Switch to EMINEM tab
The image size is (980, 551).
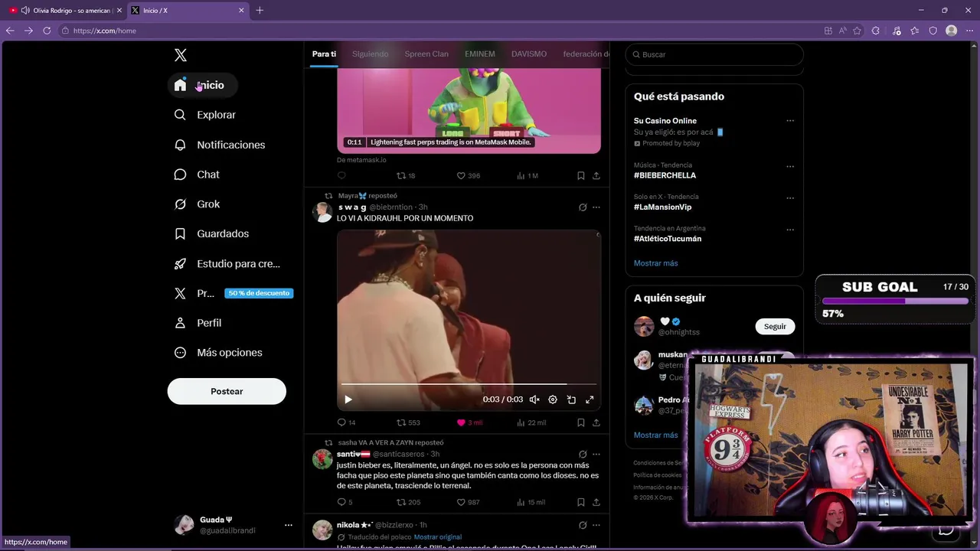[480, 54]
